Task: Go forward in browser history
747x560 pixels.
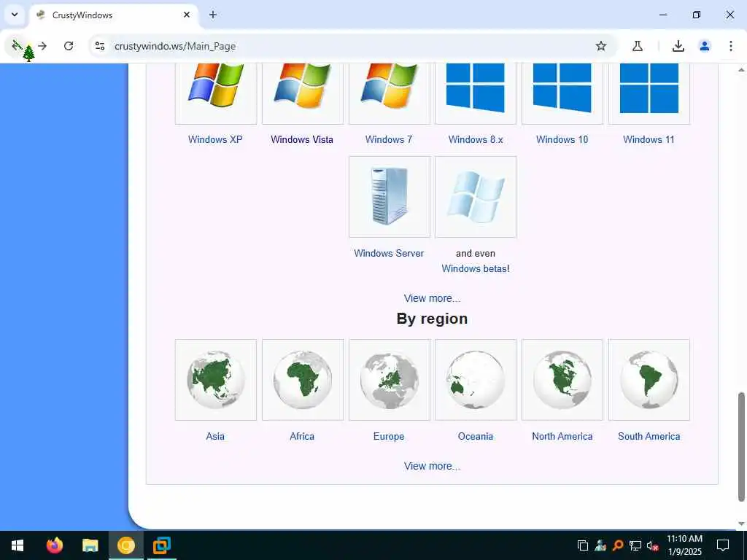Action: (42, 46)
